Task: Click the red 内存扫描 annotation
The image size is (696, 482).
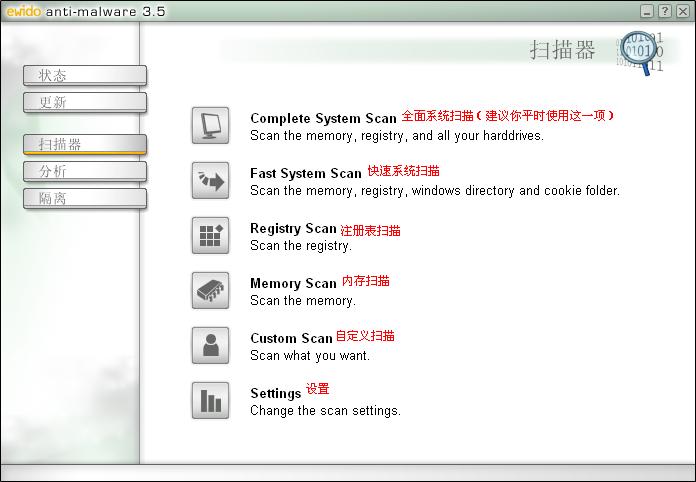Action: [366, 281]
